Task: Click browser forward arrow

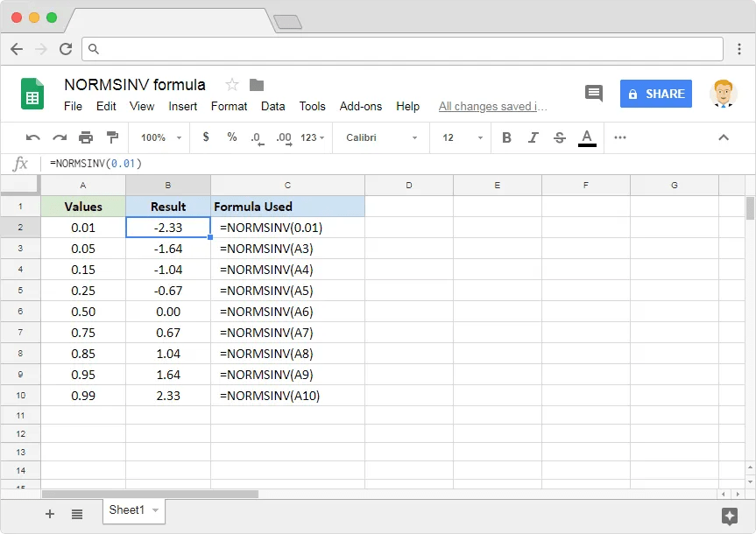Action: (41, 49)
